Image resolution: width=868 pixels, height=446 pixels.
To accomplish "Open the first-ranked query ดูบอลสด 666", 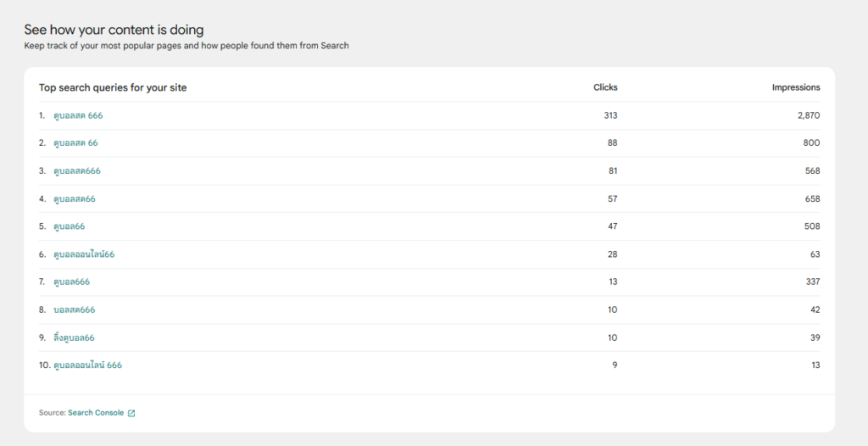I will pyautogui.click(x=78, y=115).
